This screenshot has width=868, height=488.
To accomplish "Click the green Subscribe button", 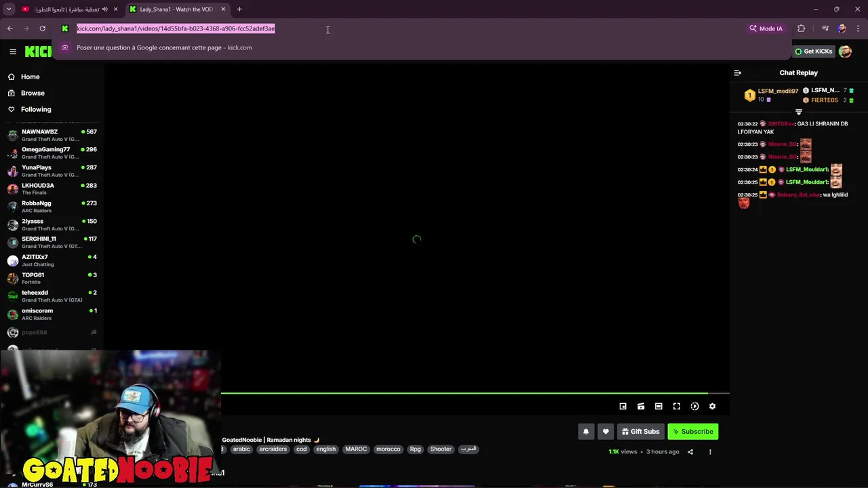I will (x=693, y=432).
